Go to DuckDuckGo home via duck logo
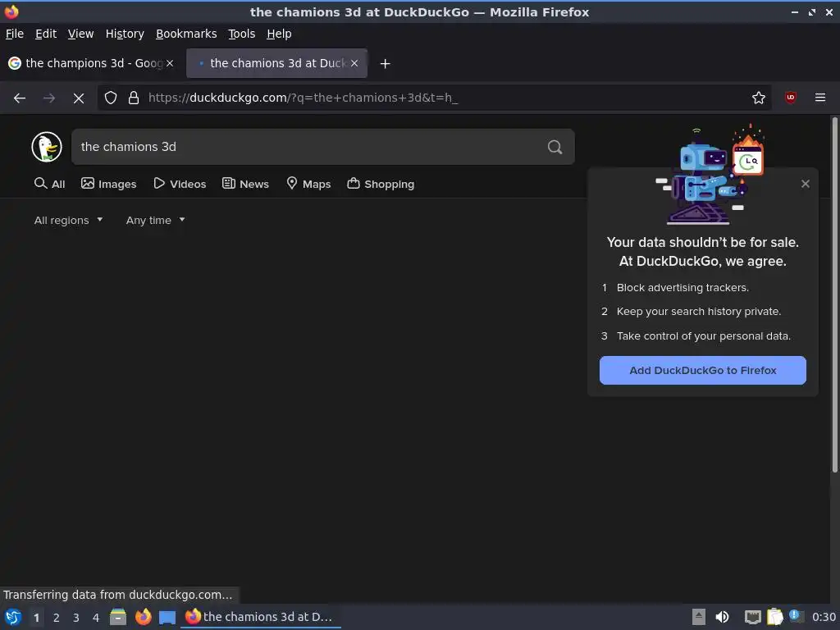 (47, 147)
